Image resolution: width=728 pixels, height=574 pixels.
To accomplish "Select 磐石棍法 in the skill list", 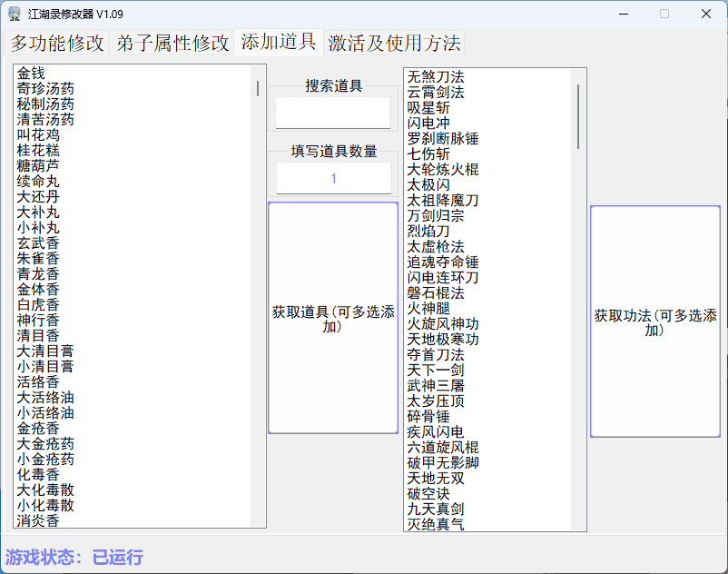I will point(436,292).
